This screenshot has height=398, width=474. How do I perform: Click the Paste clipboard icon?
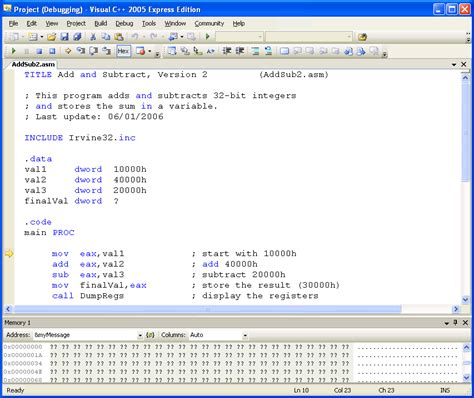point(119,37)
